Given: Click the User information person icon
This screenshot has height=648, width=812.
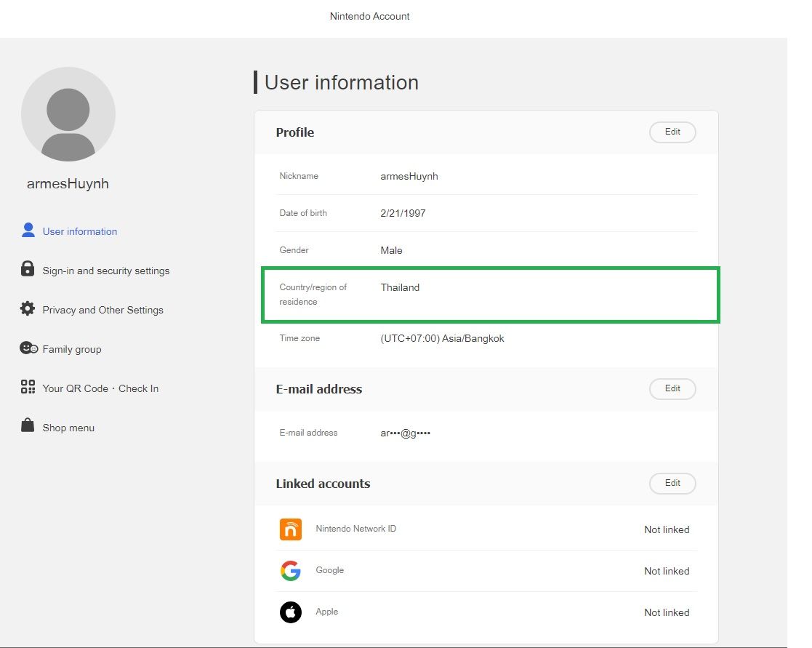Looking at the screenshot, I should (28, 230).
